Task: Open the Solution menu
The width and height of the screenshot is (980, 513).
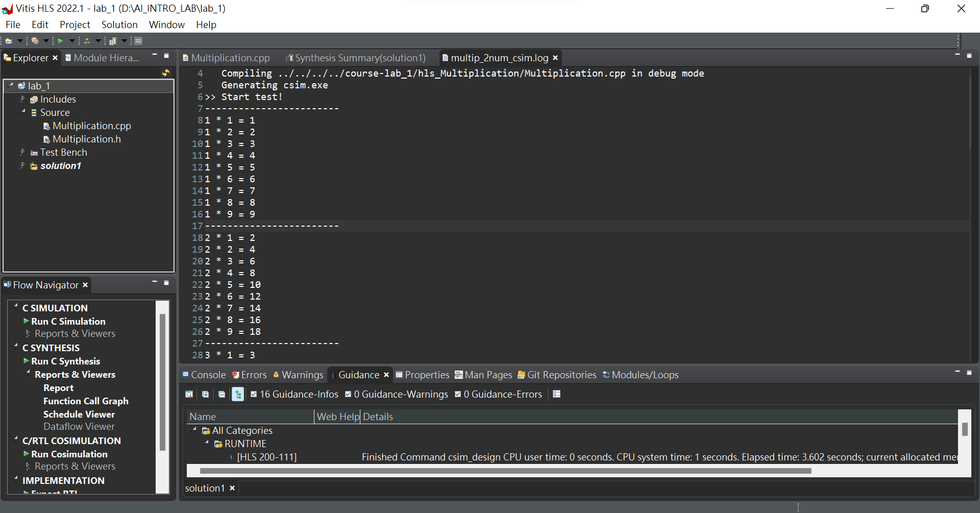Action: point(119,25)
